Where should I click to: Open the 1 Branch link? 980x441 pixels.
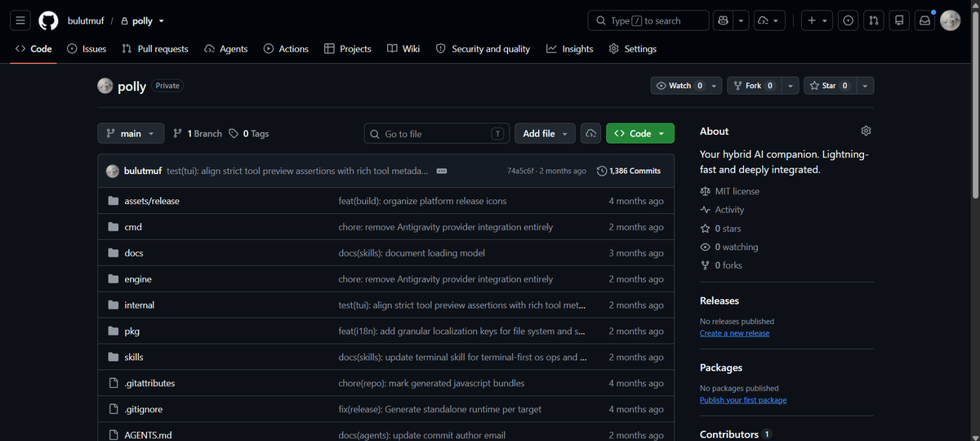(198, 133)
